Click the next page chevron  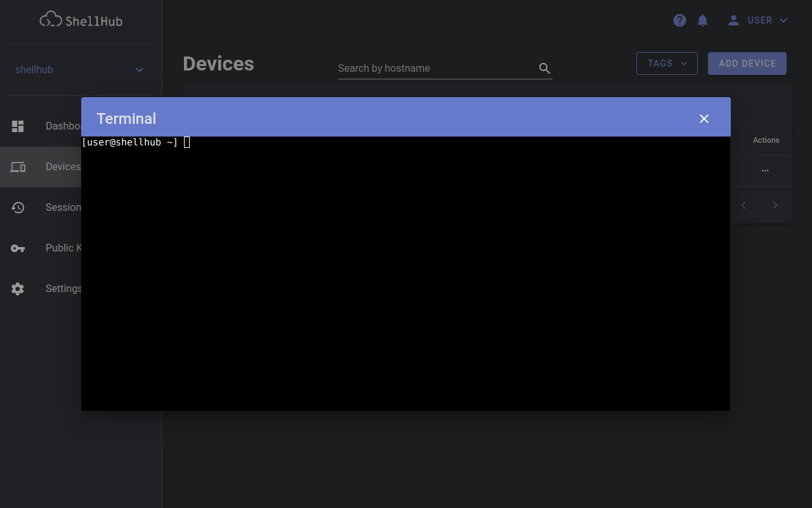coord(775,204)
